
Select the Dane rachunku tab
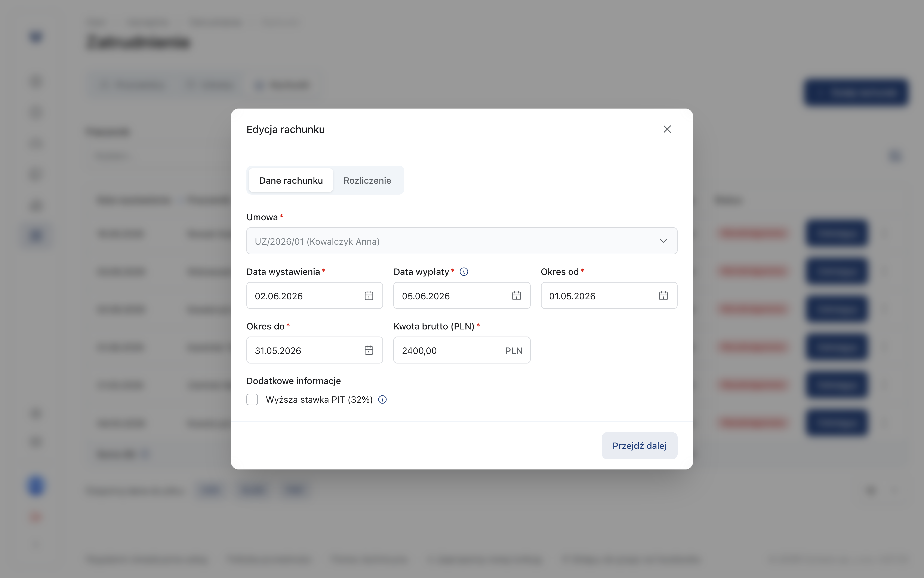[x=291, y=180]
